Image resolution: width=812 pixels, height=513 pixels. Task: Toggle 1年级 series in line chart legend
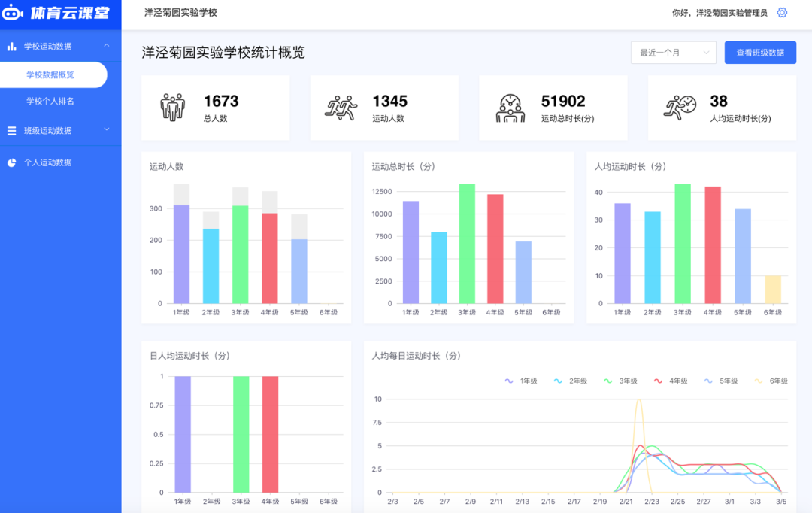[521, 381]
